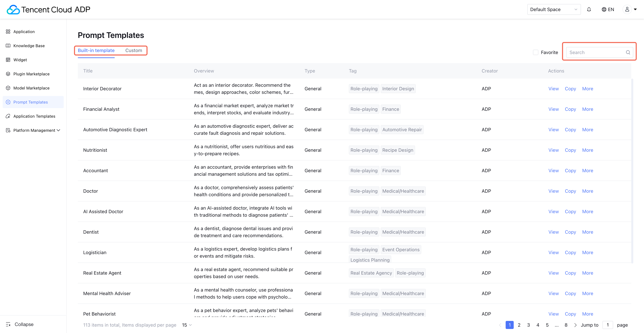This screenshot has width=644, height=333.
Task: Click the notification bell icon
Action: [x=589, y=10]
